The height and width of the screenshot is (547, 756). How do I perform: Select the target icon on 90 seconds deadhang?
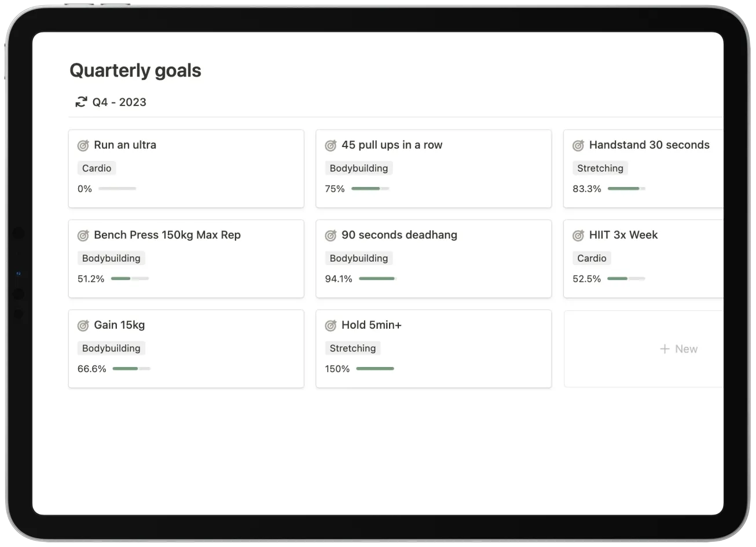(x=331, y=235)
